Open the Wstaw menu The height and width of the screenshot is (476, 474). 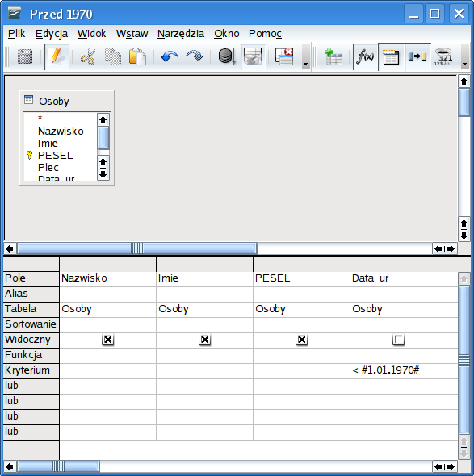click(x=132, y=33)
